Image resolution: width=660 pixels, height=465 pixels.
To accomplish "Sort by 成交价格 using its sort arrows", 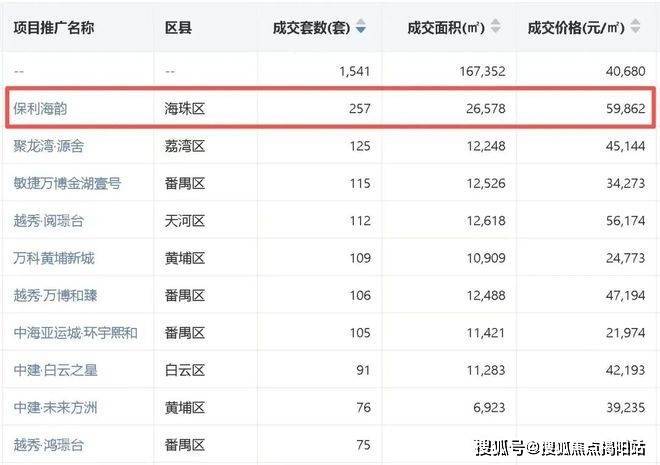I will pyautogui.click(x=635, y=27).
